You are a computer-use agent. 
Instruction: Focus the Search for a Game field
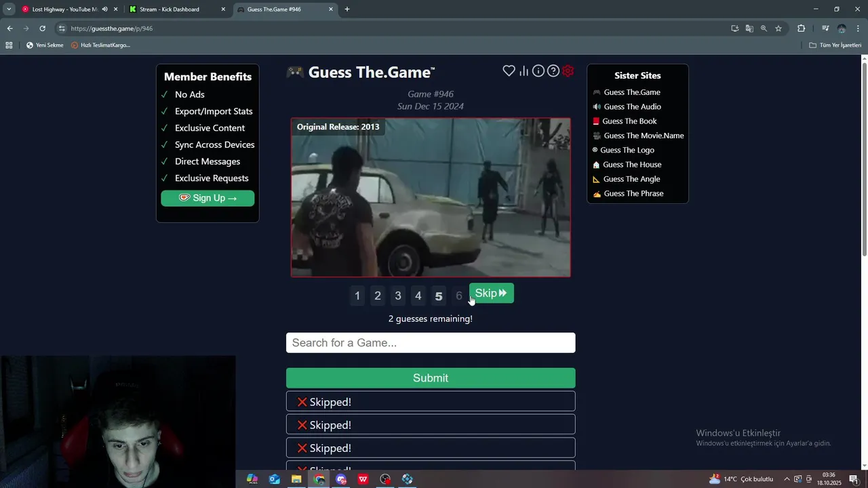431,343
